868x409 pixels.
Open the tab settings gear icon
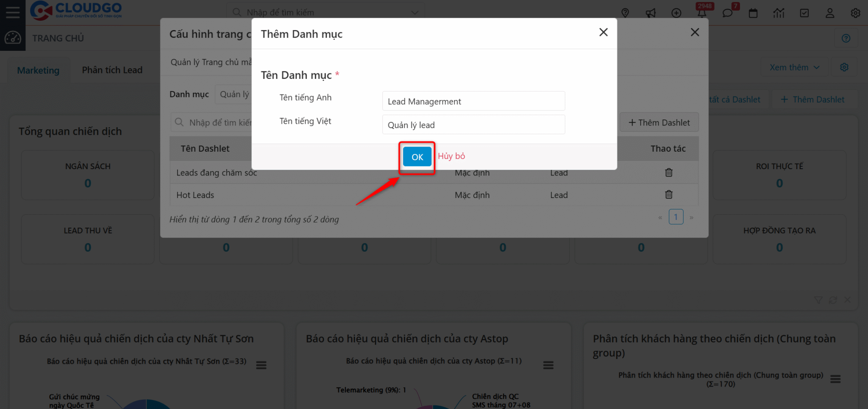click(x=844, y=67)
